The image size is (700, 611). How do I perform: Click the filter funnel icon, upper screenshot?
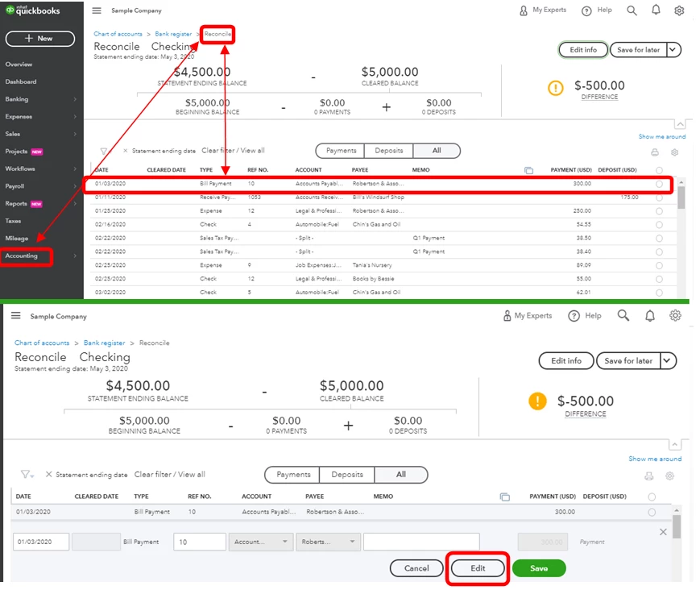(104, 152)
